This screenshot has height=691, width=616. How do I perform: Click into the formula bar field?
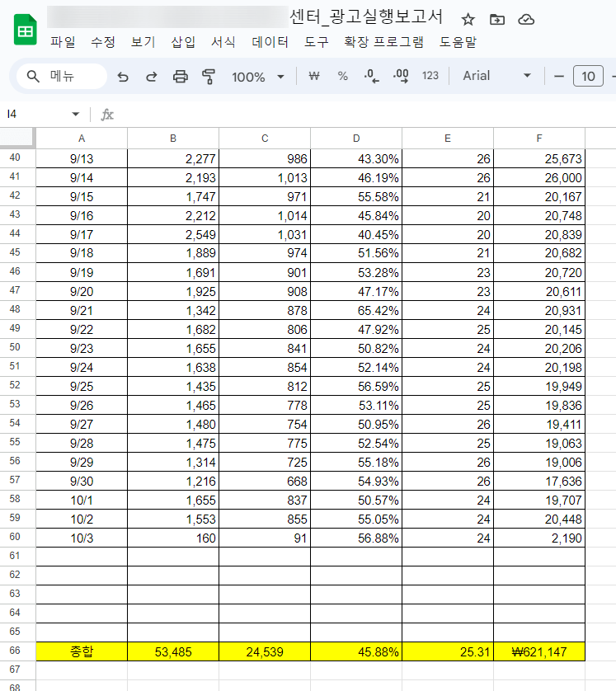pyautogui.click(x=365, y=115)
